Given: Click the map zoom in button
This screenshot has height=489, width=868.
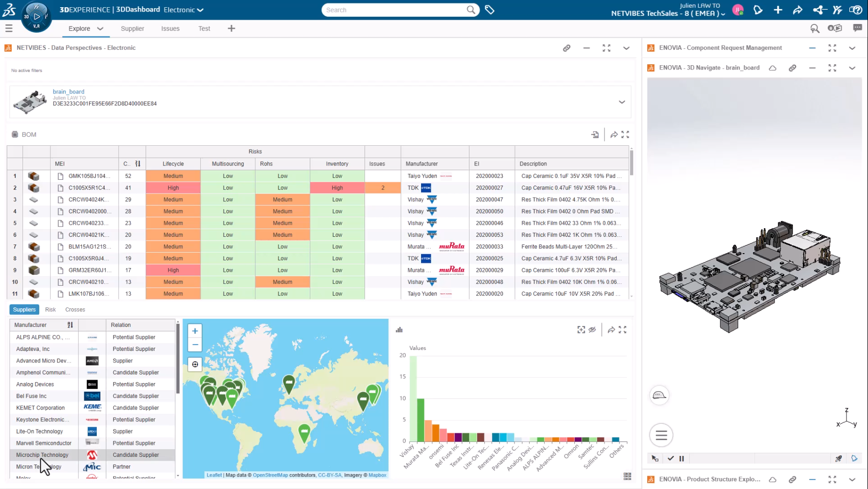Looking at the screenshot, I should (195, 331).
